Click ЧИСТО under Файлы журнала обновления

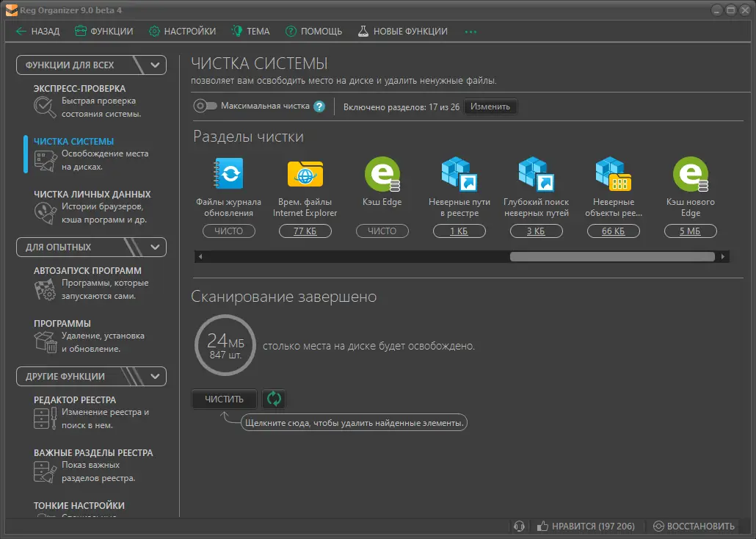(x=228, y=231)
